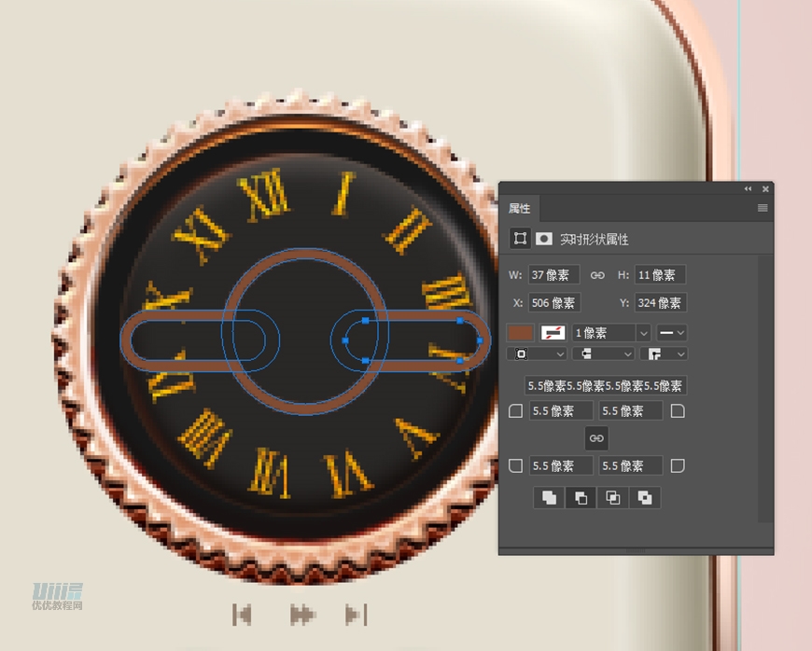The width and height of the screenshot is (812, 651).
Task: Open the stroke alignment dropdown
Action: (536, 354)
